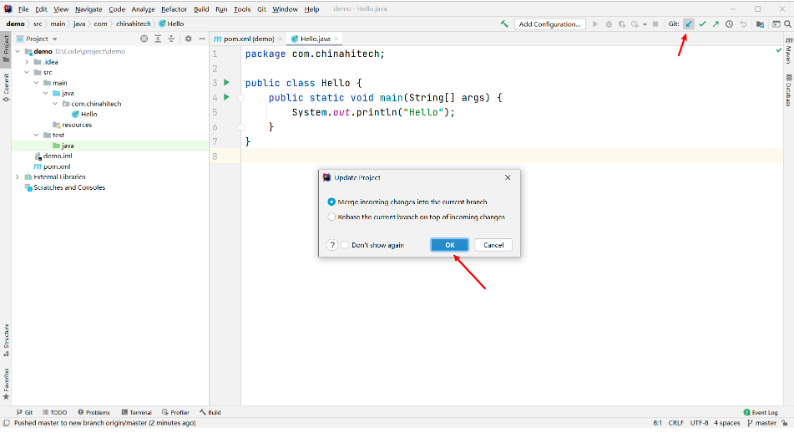The image size is (794, 432).
Task: Open the Add Configuration dropdown
Action: 549,24
